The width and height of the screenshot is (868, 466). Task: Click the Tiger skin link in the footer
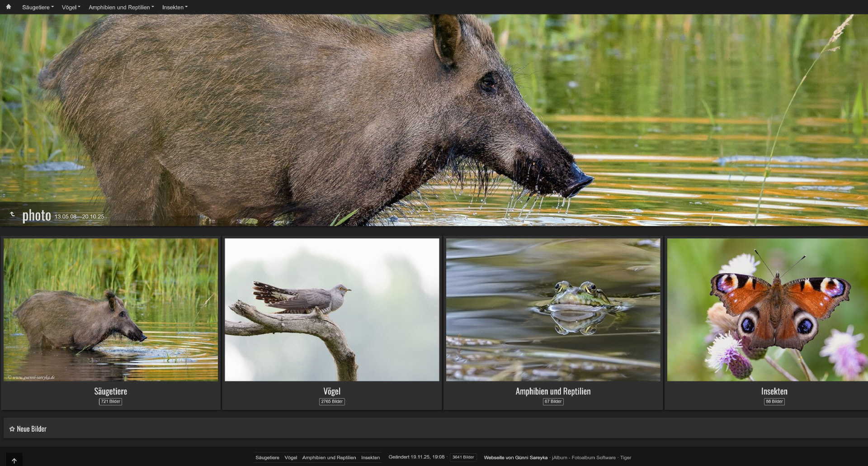click(x=626, y=457)
